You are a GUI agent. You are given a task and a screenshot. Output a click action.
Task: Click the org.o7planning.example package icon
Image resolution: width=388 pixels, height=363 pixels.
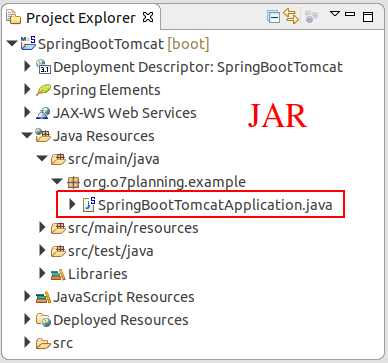[73, 182]
